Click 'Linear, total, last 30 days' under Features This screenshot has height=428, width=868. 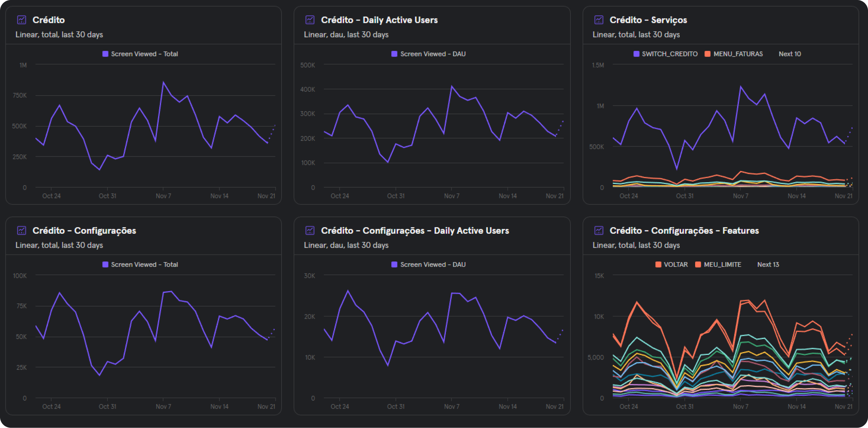click(636, 245)
